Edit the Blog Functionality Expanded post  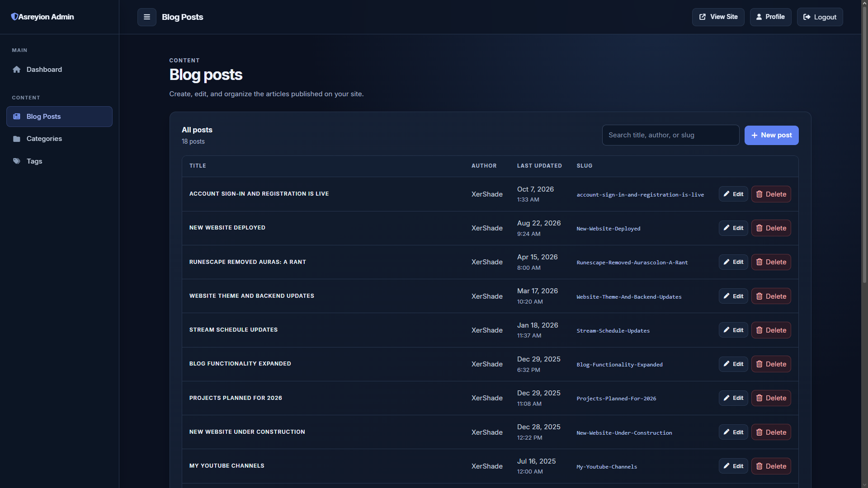tap(733, 364)
